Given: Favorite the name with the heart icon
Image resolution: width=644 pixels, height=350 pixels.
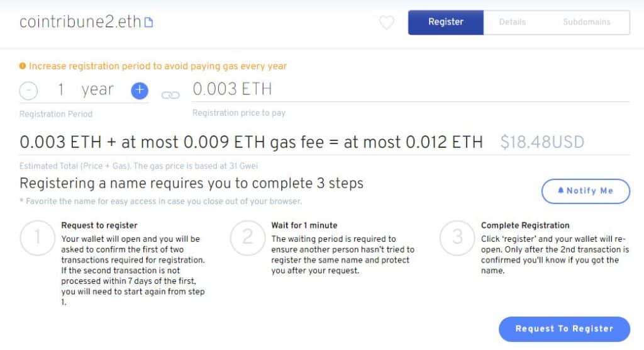Looking at the screenshot, I should pos(387,22).
